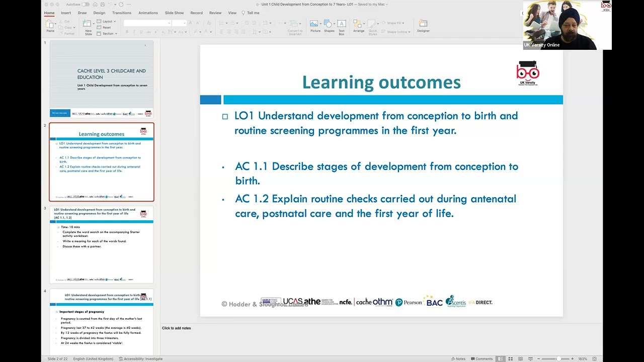Open the Comments pane button
Viewport: 644px width, 362px height.
481,359
